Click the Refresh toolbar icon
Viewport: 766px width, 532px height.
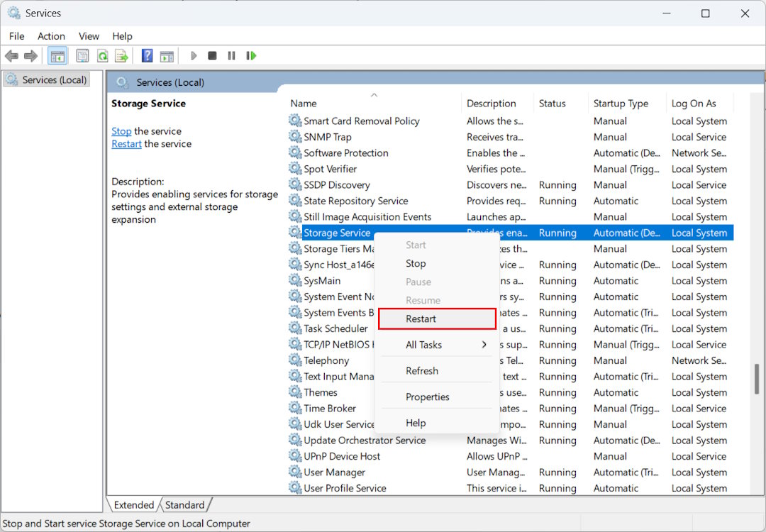pos(102,56)
